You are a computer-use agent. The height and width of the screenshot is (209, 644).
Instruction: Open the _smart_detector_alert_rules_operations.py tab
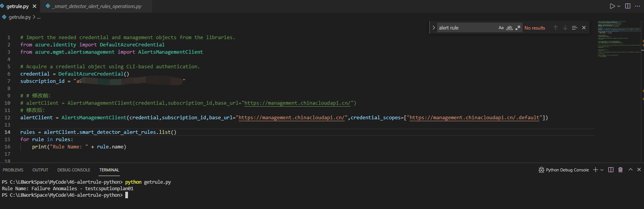tap(97, 6)
